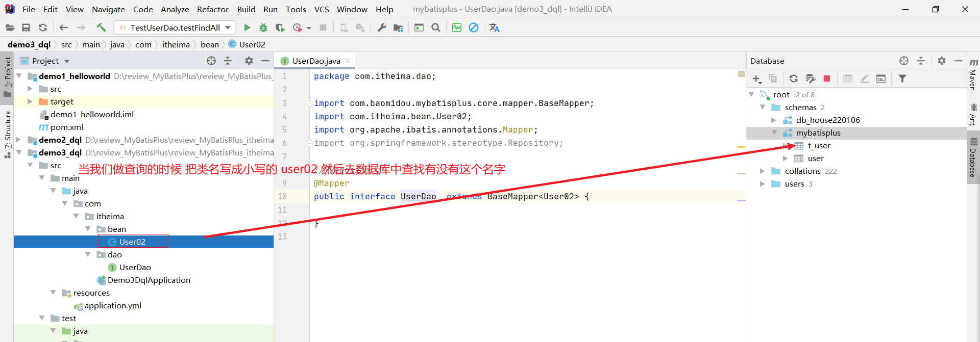Click the Search Everywhere magnifier icon
The image size is (980, 342).
point(436,28)
